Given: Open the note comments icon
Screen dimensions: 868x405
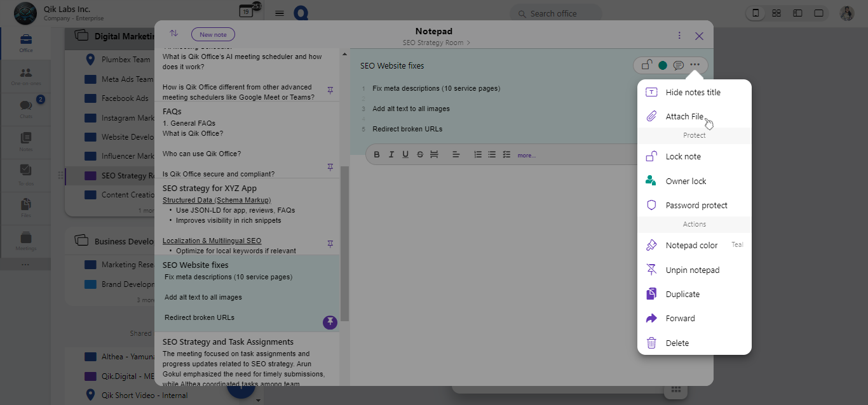Looking at the screenshot, I should (679, 65).
